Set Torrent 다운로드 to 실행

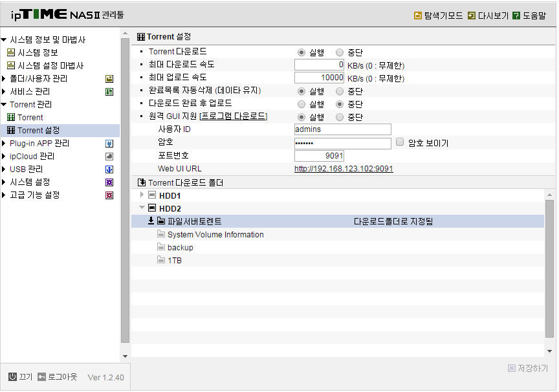click(x=301, y=53)
